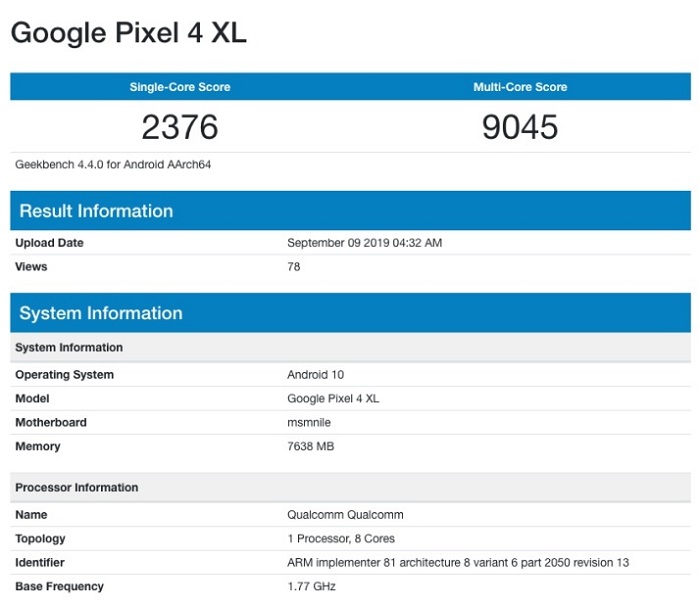700x606 pixels.
Task: Click the gray System Information subheader row
Action: tap(350, 347)
